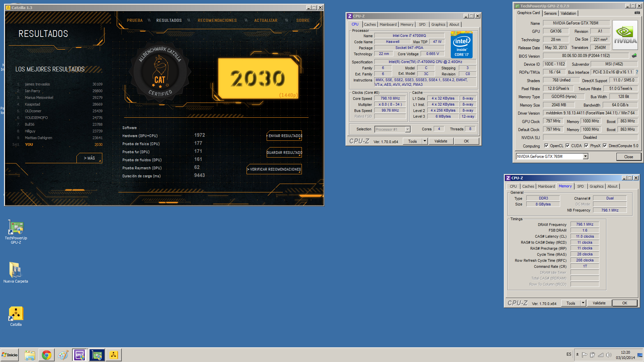644x362 pixels.
Task: Click GUARDAR RESULTADO button
Action: (x=284, y=153)
